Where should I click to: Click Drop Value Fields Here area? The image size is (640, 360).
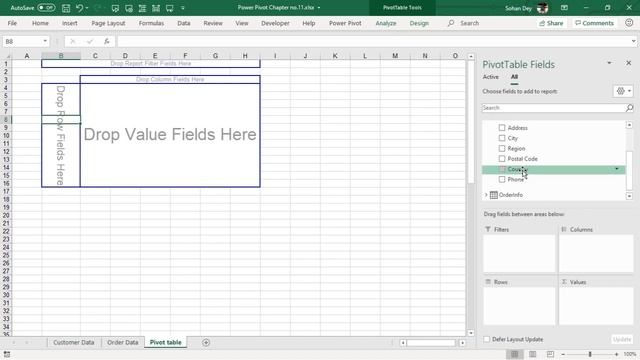coord(170,135)
